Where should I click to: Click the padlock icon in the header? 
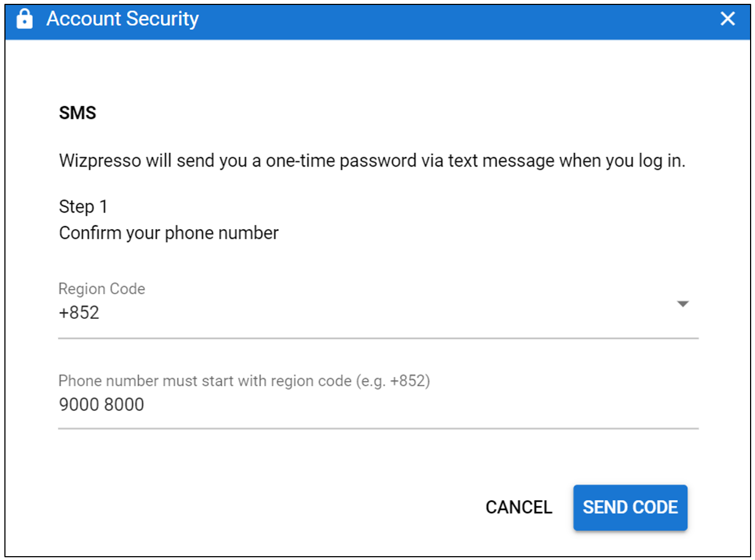click(24, 19)
